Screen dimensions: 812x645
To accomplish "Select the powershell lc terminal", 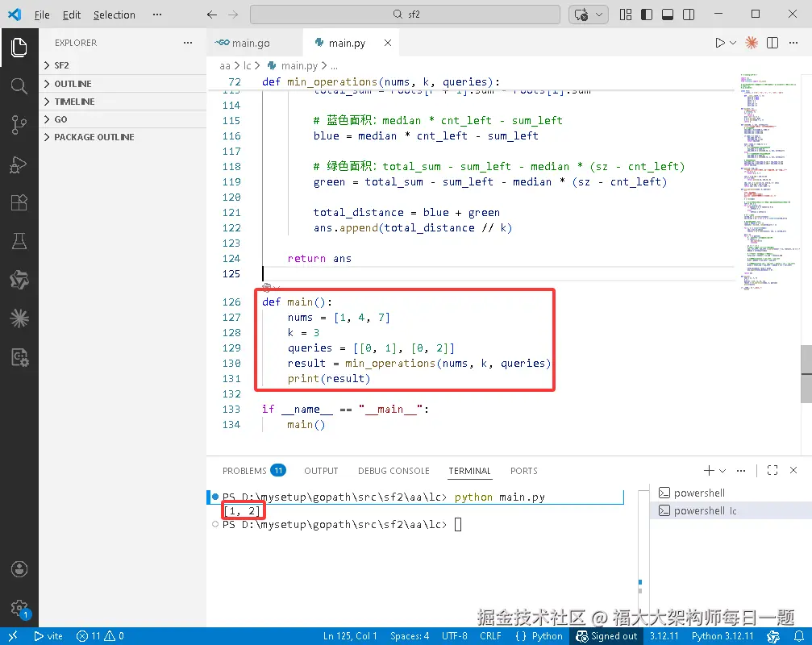I will (x=731, y=510).
